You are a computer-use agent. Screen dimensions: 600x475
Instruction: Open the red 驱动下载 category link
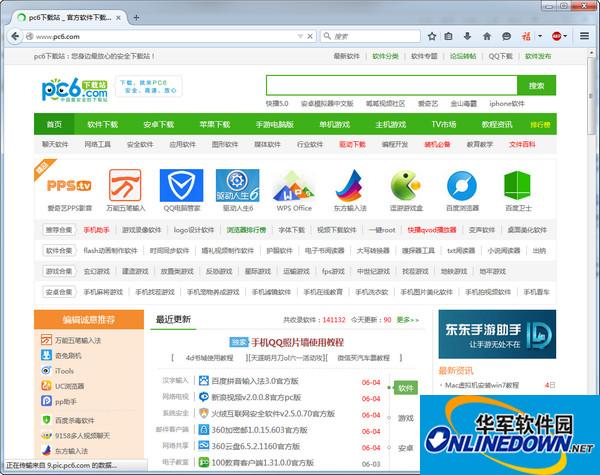click(x=352, y=144)
